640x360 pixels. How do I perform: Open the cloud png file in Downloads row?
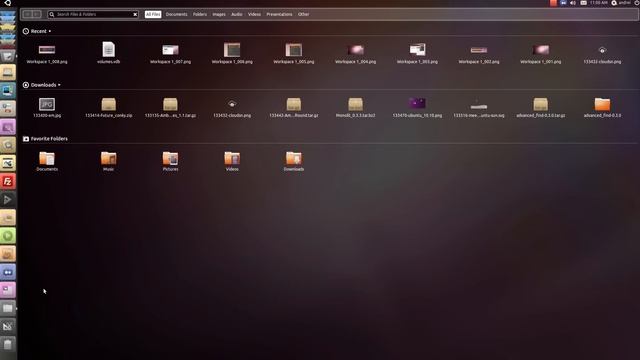(232, 104)
